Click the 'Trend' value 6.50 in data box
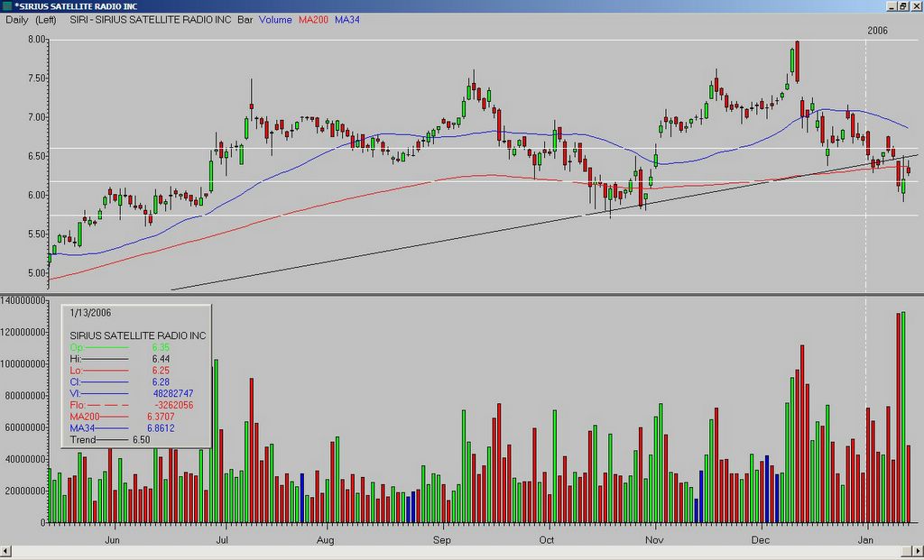This screenshot has height=560, width=924. (x=141, y=440)
